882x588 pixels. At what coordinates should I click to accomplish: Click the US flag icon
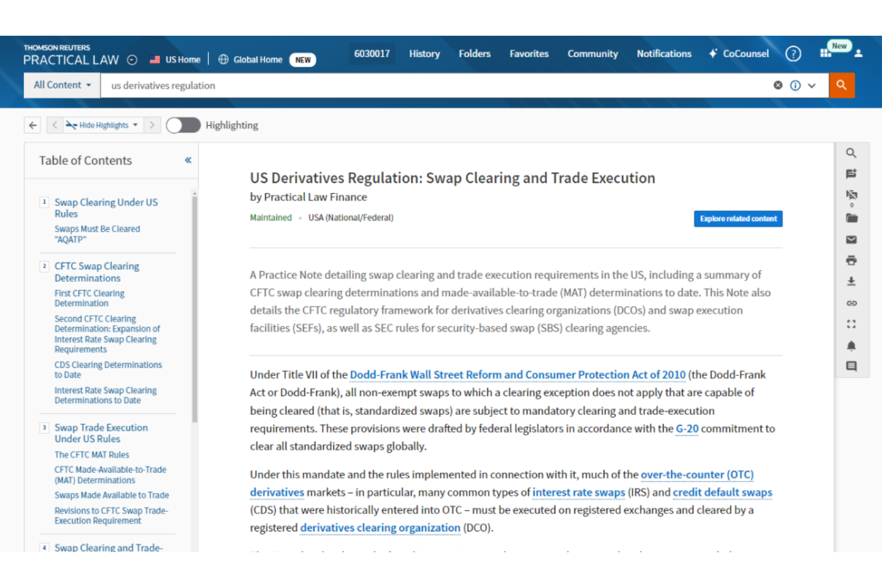coord(154,60)
